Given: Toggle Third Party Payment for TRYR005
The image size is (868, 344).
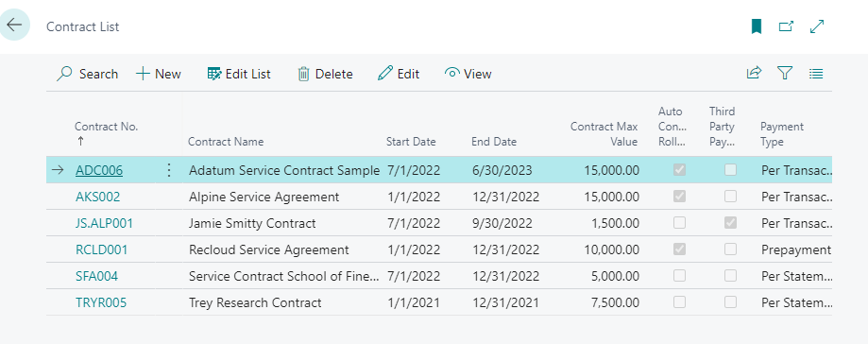Looking at the screenshot, I should pyautogui.click(x=731, y=301).
